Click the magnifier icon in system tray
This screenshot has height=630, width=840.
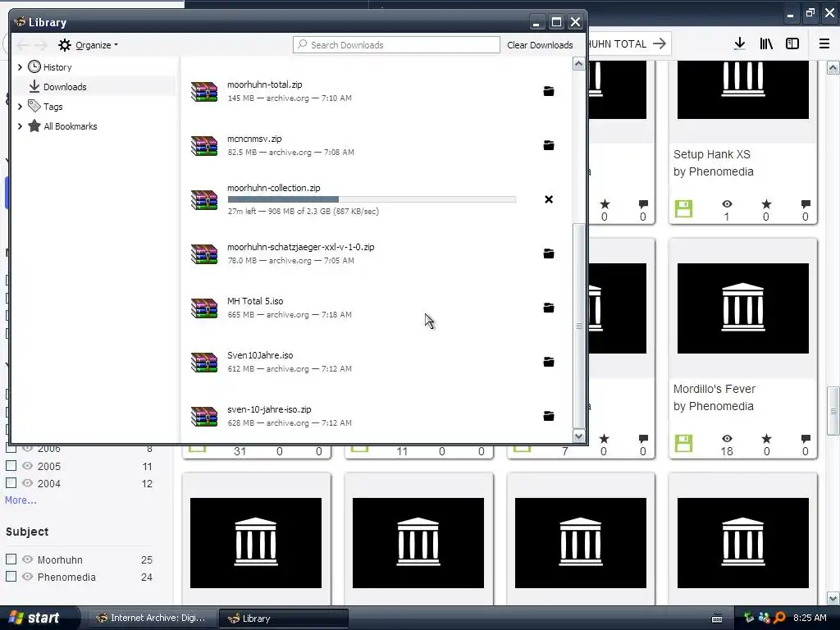[779, 618]
